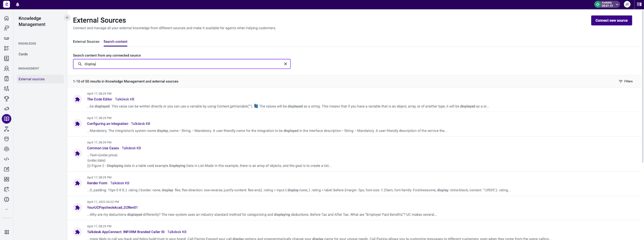
Task: Open the conversations chat-bubble sidebar icon
Action: (6, 28)
